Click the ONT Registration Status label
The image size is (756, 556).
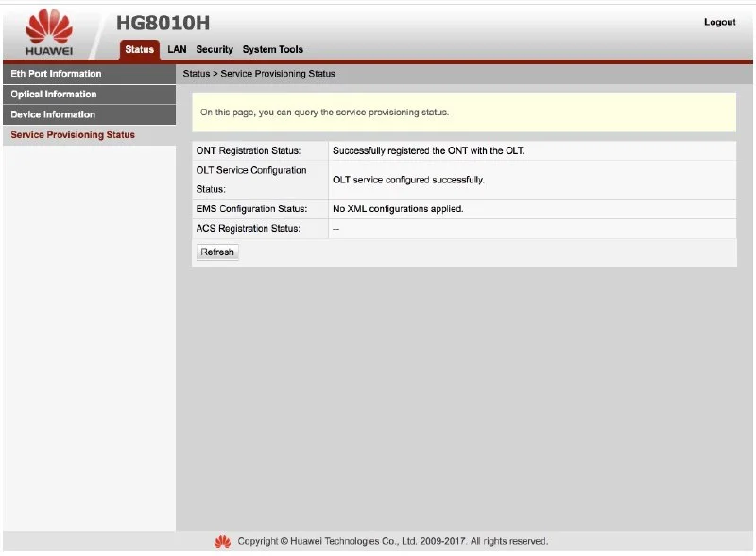click(248, 151)
